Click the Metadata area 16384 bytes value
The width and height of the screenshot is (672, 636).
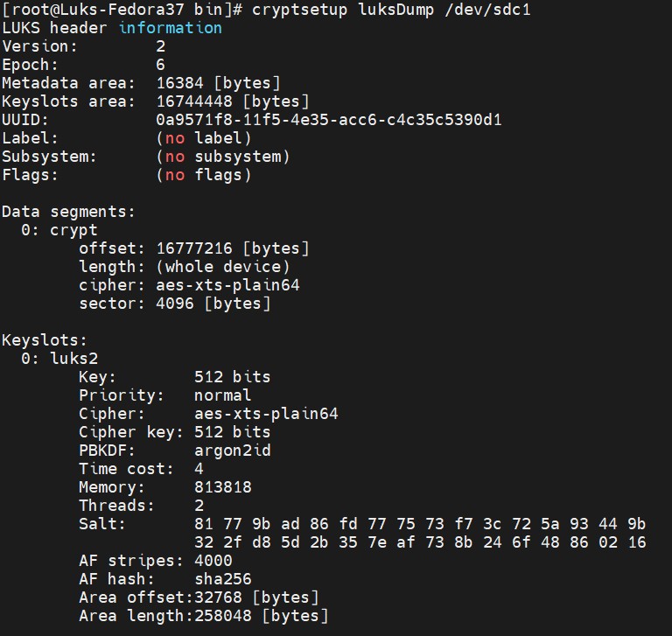tap(218, 83)
